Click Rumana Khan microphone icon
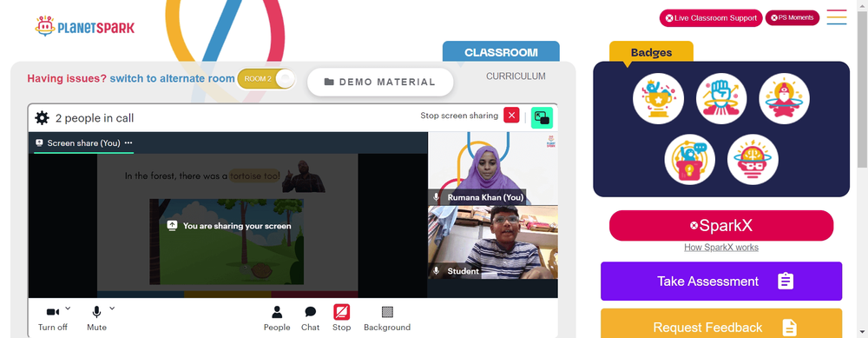This screenshot has height=338, width=868. coord(437,197)
